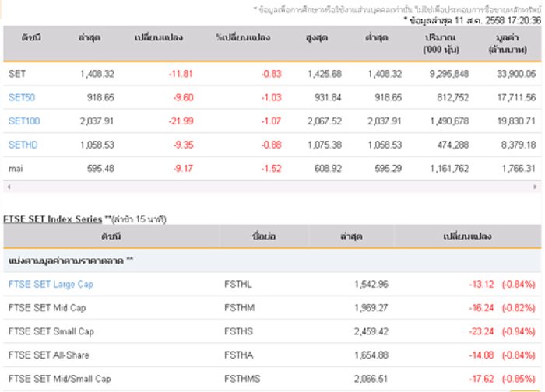545x392 pixels.
Task: Select the Mid Cap change -16.24
Action: pos(481,308)
